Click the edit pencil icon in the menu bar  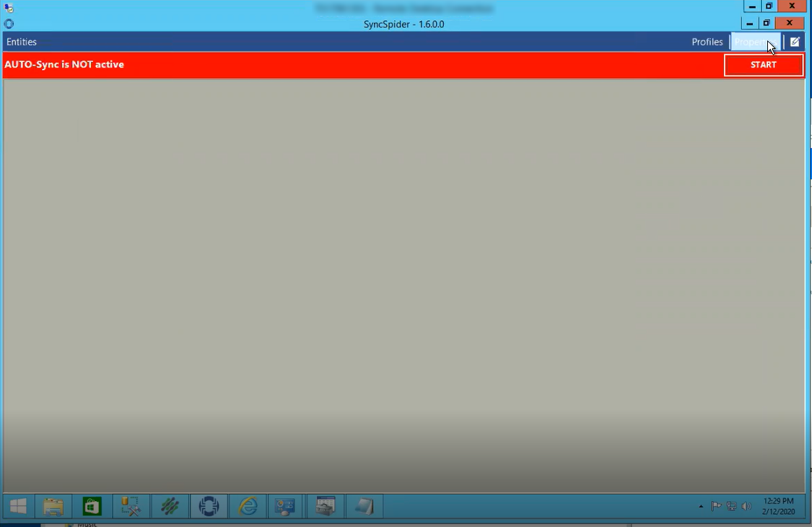[x=795, y=42]
